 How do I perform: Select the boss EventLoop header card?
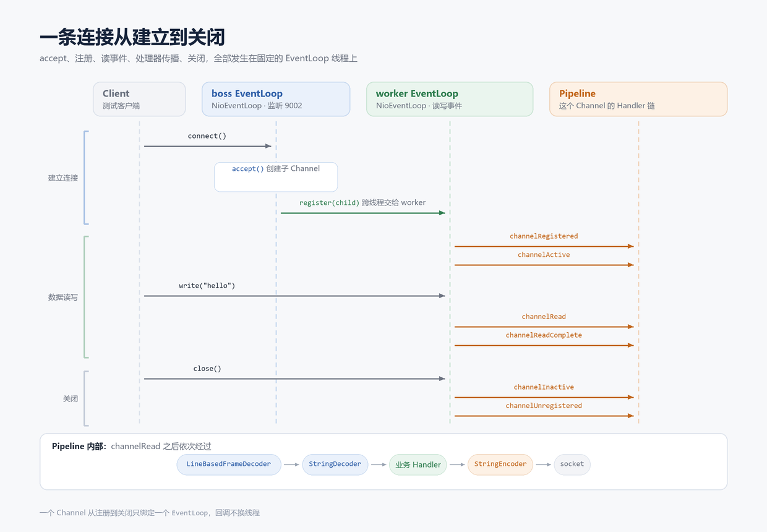tap(276, 99)
